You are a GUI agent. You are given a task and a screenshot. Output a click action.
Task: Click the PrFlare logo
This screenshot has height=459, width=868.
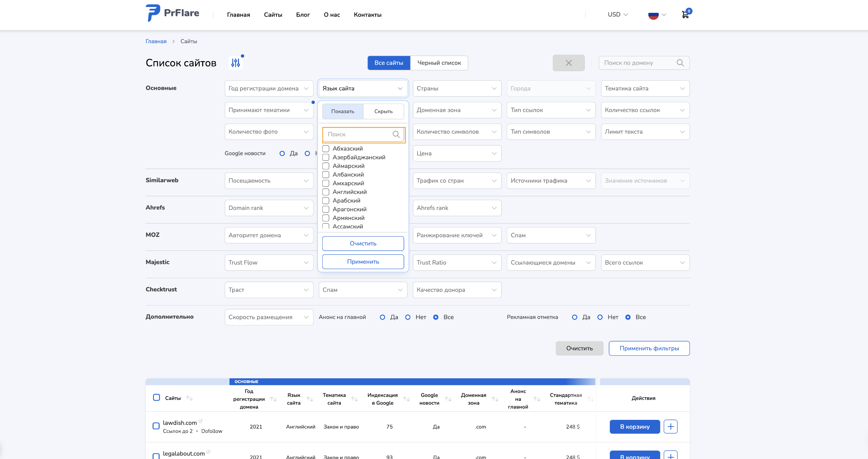[172, 13]
